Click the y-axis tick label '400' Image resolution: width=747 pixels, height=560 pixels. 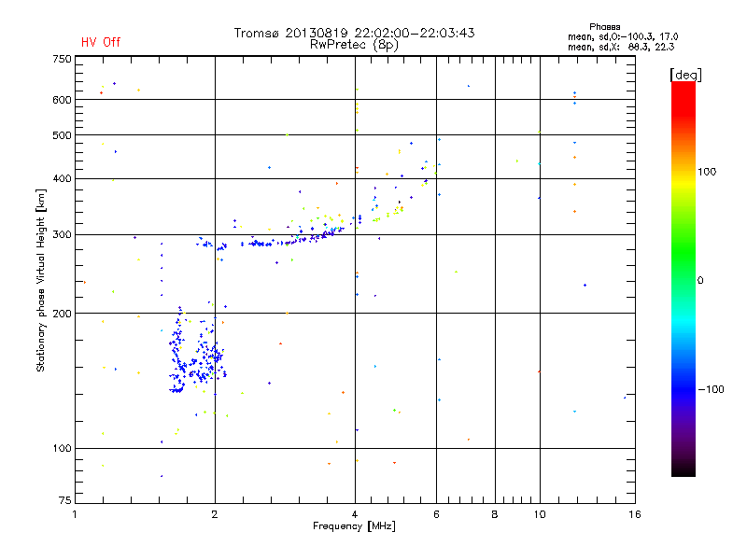click(x=62, y=178)
